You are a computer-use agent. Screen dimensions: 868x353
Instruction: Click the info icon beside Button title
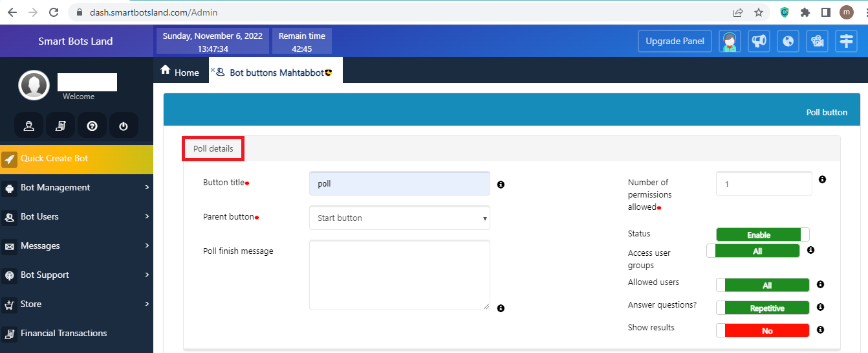501,185
